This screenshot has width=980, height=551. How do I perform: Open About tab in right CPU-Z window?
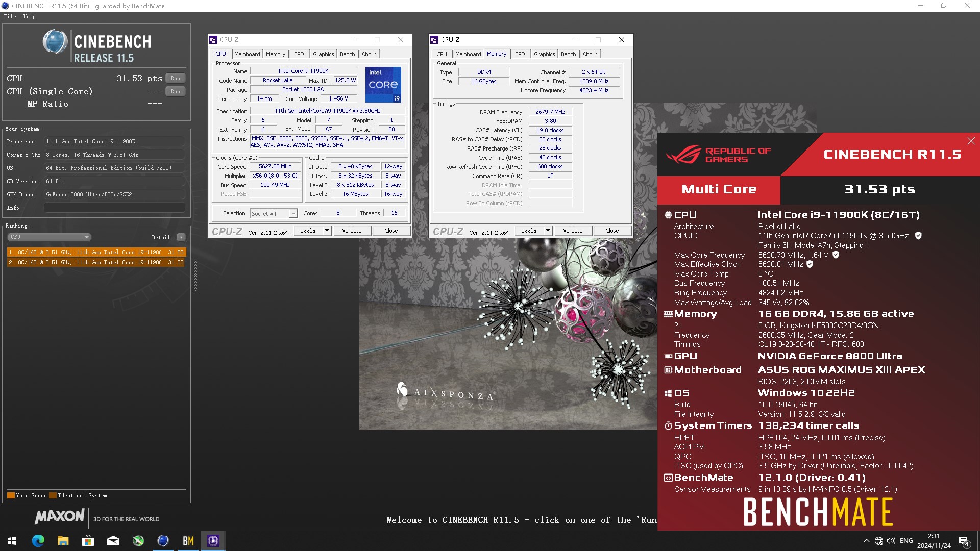[590, 54]
